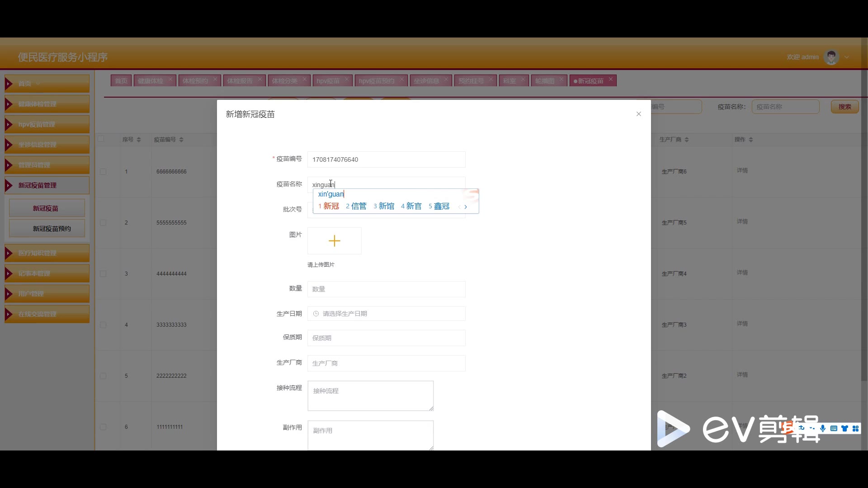Switch to the hpv疫苗预约 tab
The width and height of the screenshot is (868, 488).
376,81
